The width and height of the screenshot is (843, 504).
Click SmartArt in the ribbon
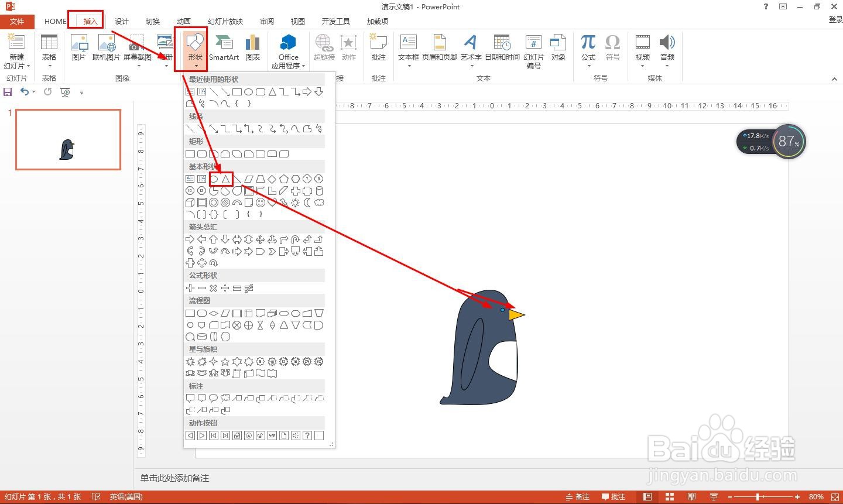[224, 47]
